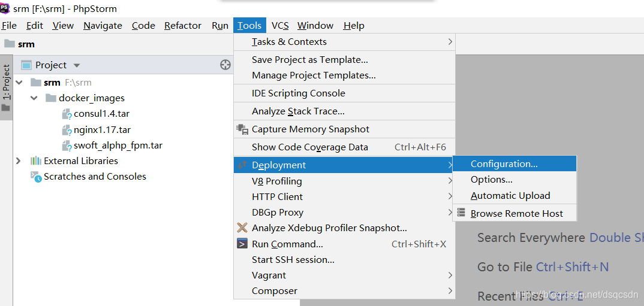Expand HTTP Client submenu
This screenshot has height=306, width=644.
pyautogui.click(x=450, y=196)
